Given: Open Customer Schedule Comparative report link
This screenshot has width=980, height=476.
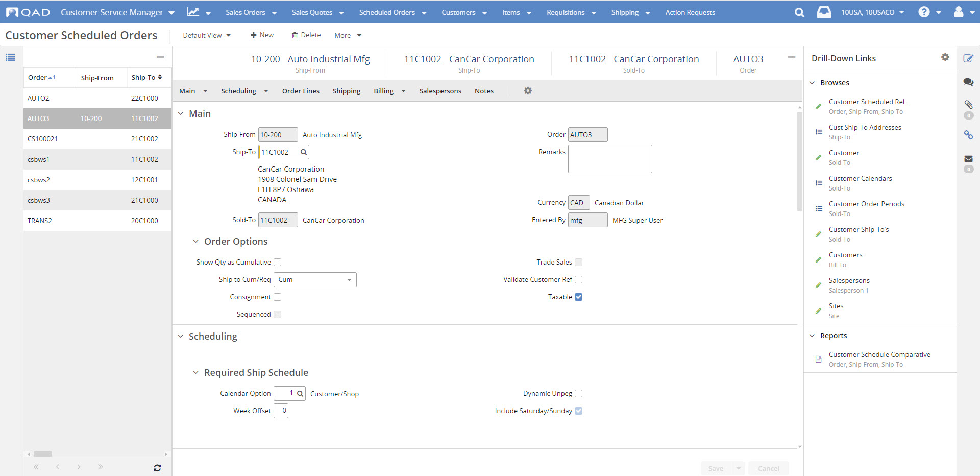Looking at the screenshot, I should [879, 355].
